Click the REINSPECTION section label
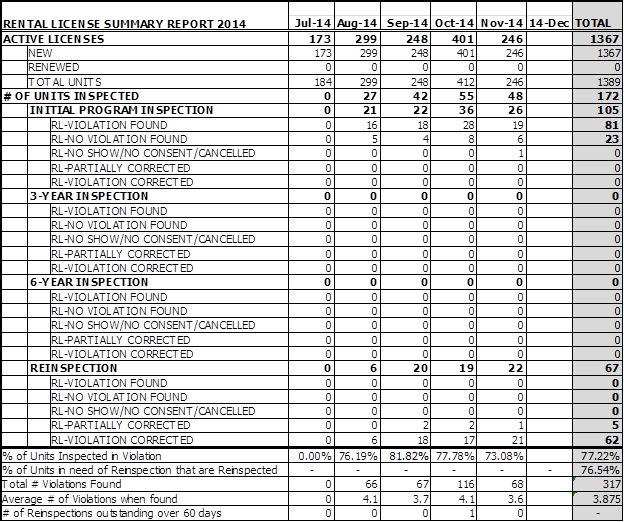The image size is (624, 522). coord(74,368)
